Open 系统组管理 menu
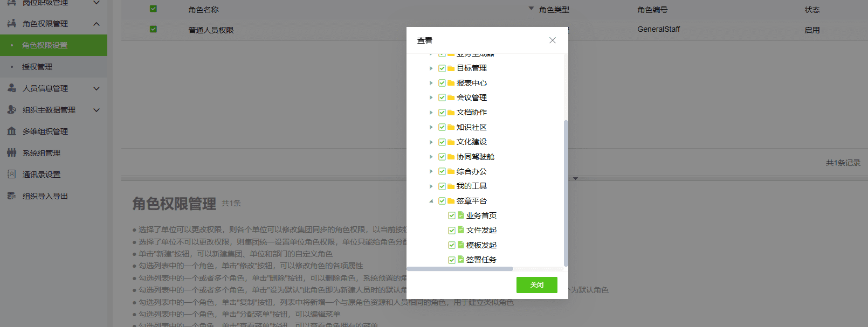Image resolution: width=868 pixels, height=327 pixels. tap(53, 153)
